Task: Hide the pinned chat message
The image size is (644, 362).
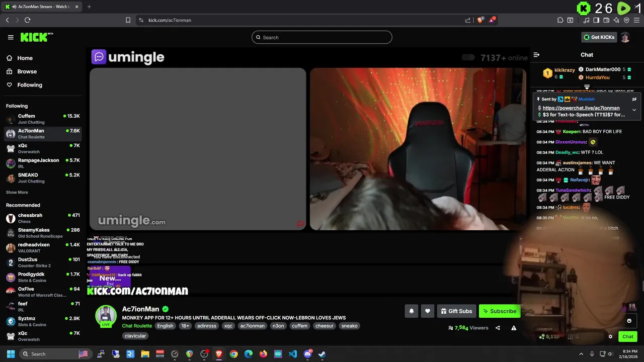Action: (x=634, y=99)
